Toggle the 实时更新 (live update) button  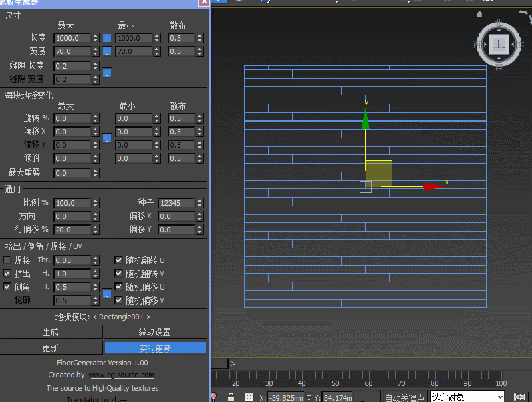tap(155, 348)
